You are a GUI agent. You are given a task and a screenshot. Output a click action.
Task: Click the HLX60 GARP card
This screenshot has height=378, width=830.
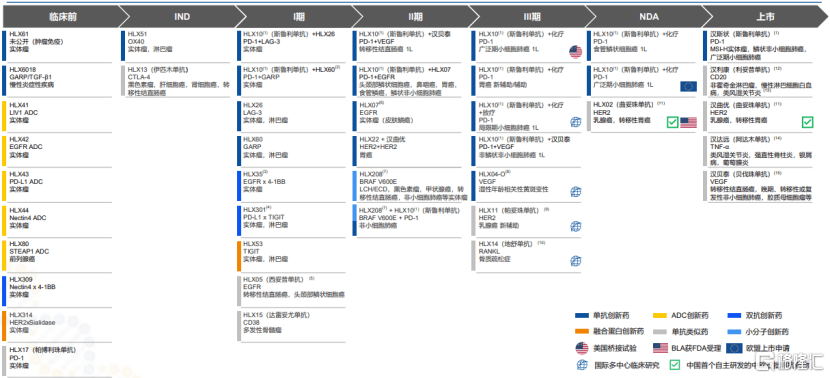tap(291, 150)
